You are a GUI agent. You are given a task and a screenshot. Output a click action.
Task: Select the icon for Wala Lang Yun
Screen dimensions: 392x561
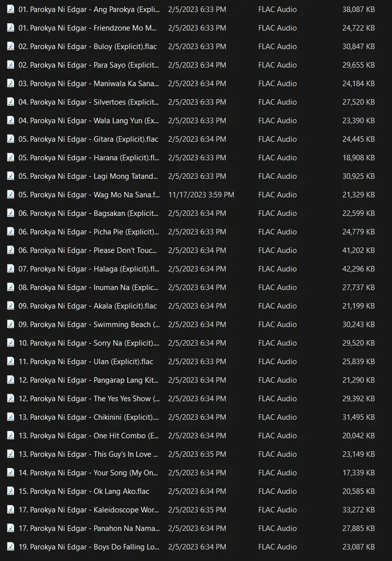click(x=11, y=121)
